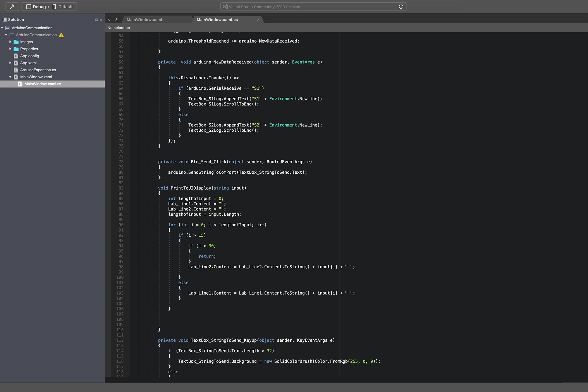Collapse the ArduinoCommunication solution node
This screenshot has height=392, width=588.
point(2,28)
